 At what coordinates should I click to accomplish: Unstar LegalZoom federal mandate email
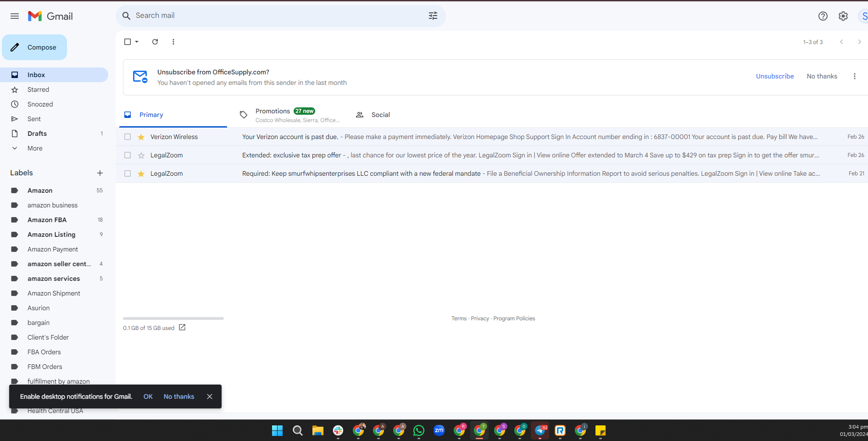coord(141,173)
